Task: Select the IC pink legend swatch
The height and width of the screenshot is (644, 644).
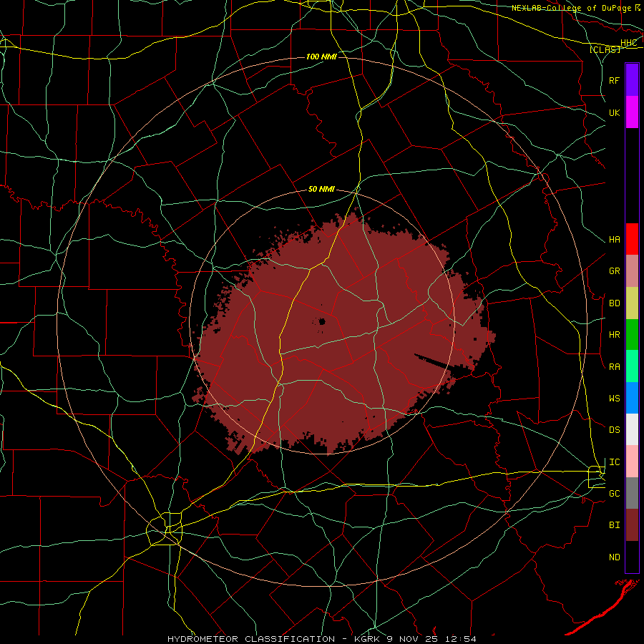Action: [632, 462]
